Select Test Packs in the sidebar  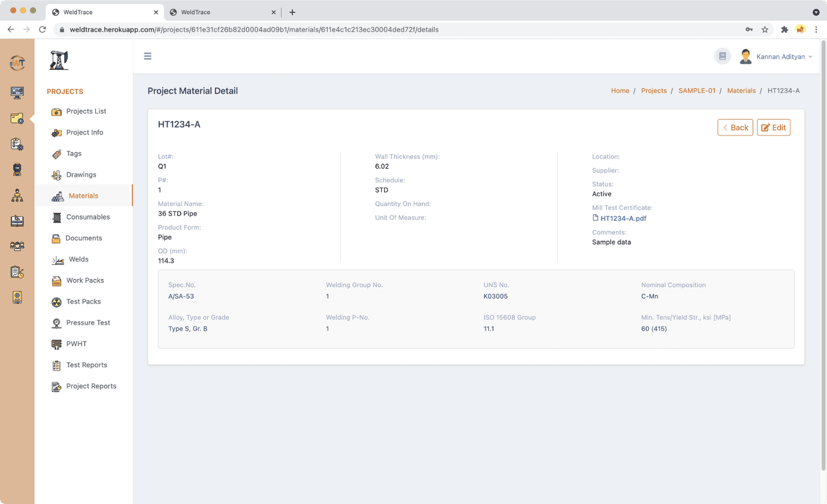[83, 302]
